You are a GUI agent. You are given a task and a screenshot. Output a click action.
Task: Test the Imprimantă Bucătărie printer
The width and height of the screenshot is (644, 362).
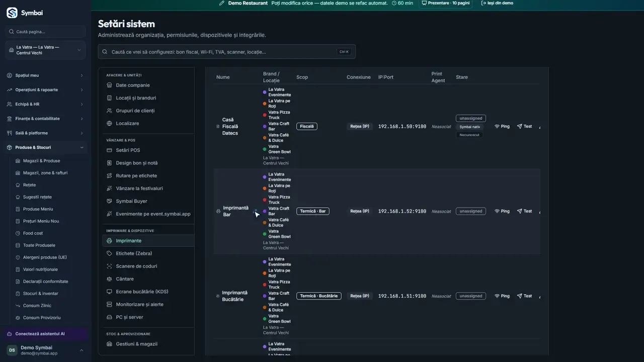point(524,296)
